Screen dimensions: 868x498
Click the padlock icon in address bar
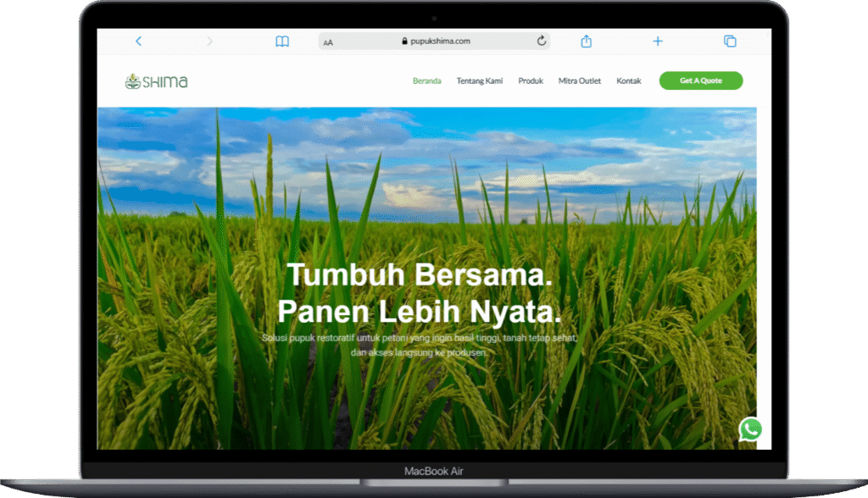tap(405, 41)
